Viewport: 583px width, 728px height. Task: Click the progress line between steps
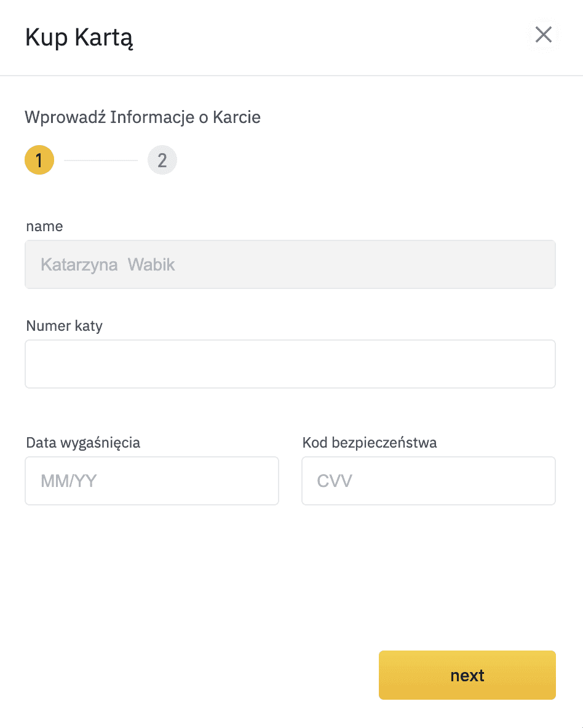pos(100,159)
